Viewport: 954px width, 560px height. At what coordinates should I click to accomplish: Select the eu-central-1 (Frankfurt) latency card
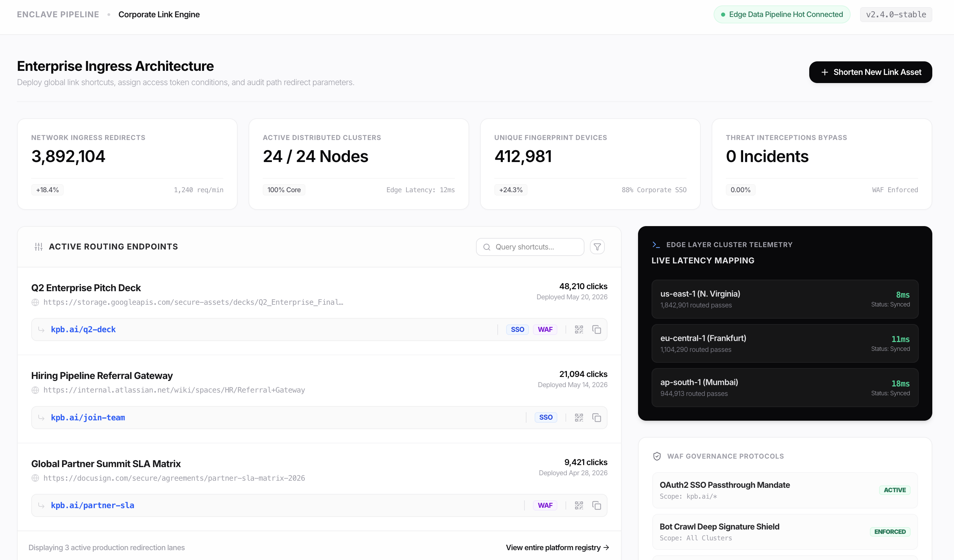785,343
